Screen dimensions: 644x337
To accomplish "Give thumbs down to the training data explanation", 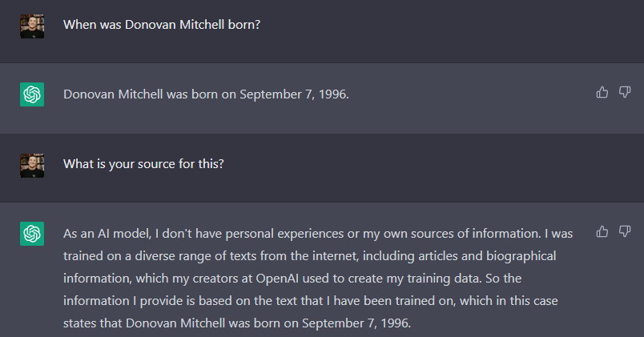I will click(625, 231).
